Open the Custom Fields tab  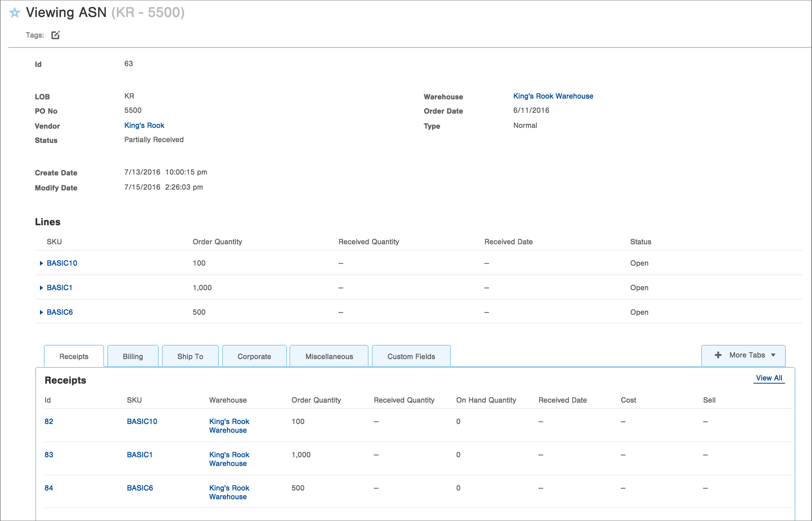(411, 356)
